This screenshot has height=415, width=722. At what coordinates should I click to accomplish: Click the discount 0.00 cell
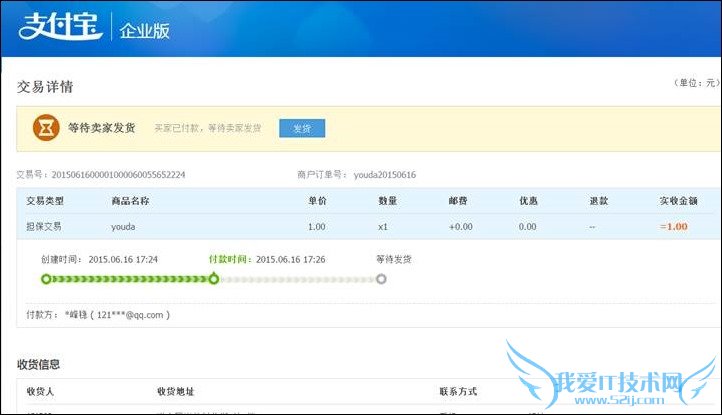pos(528,227)
